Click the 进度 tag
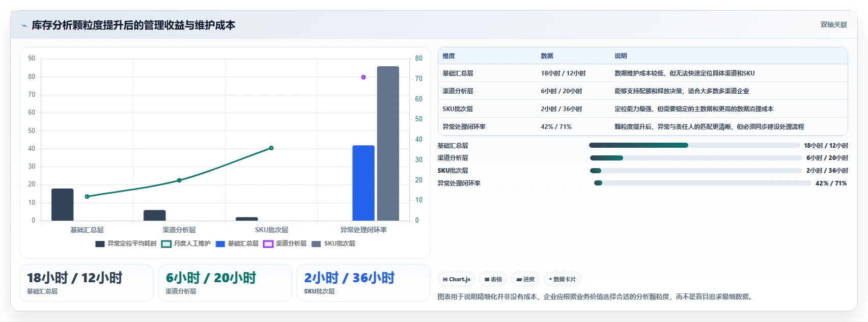 (525, 279)
